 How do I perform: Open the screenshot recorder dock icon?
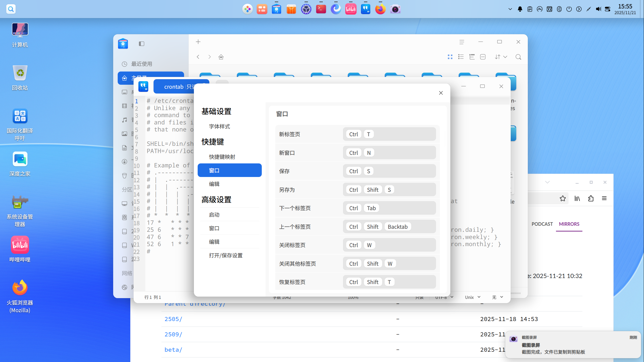pos(395,9)
